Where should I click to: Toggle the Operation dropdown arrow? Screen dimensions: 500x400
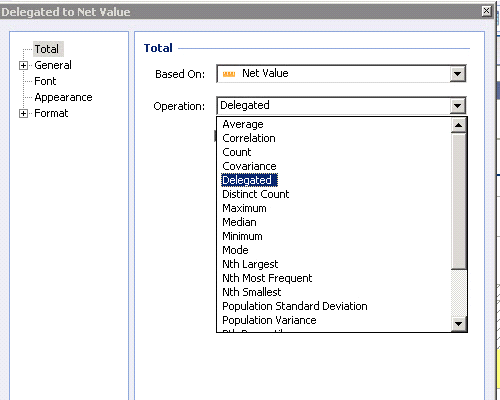coord(458,106)
